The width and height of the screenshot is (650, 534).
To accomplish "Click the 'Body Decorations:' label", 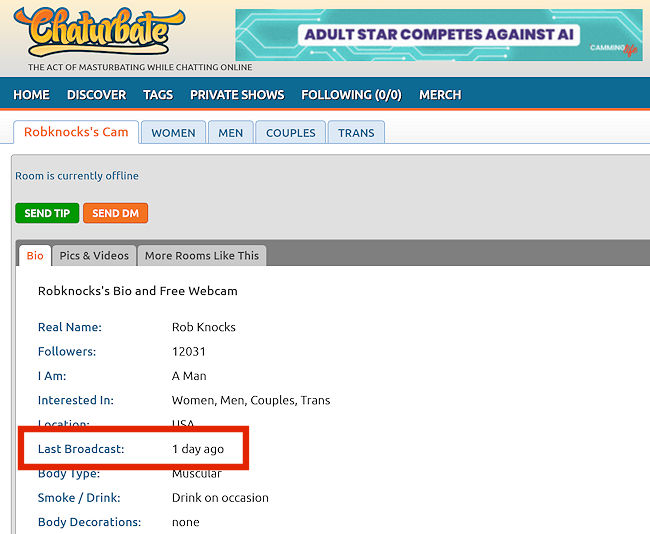I will (89, 522).
